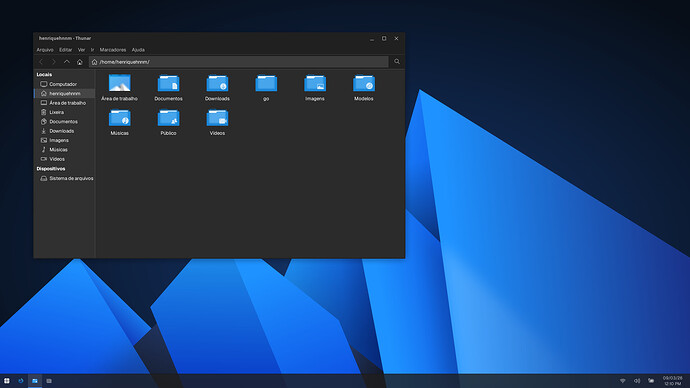Go forward with the right arrow toolbar button
Screen dimensions: 690x388
coord(54,62)
